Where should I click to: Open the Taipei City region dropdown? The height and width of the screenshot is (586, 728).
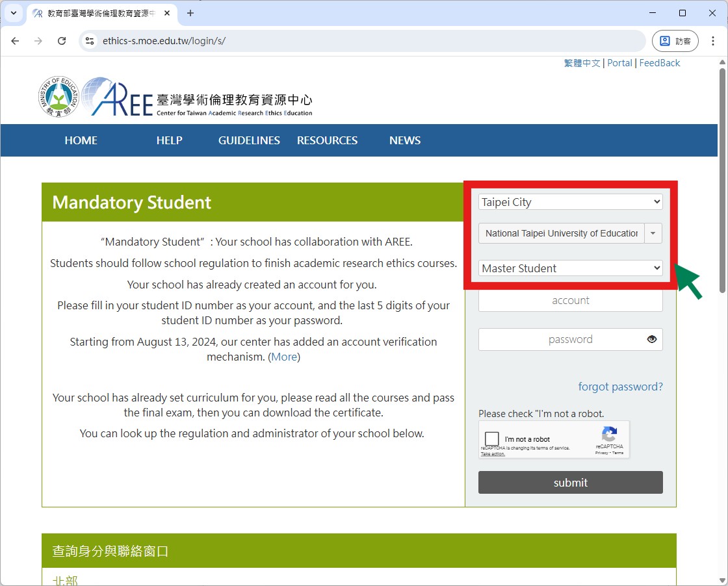coord(570,202)
